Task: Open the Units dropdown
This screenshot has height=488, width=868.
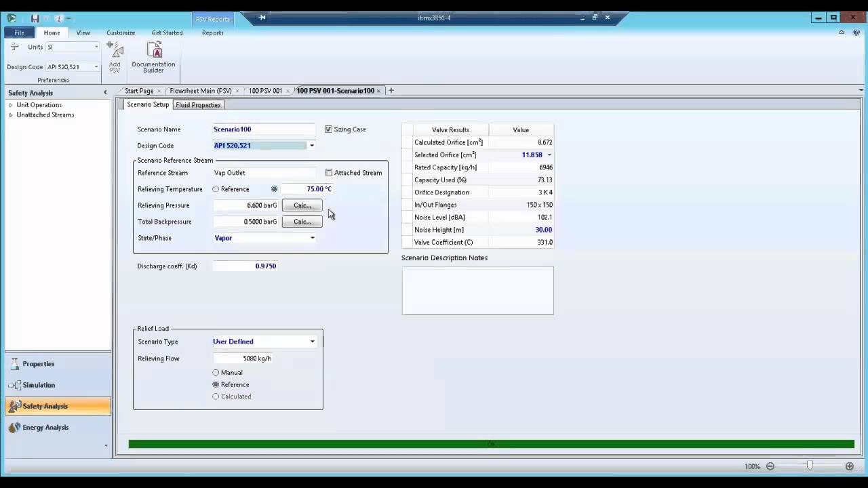Action: pyautogui.click(x=96, y=47)
